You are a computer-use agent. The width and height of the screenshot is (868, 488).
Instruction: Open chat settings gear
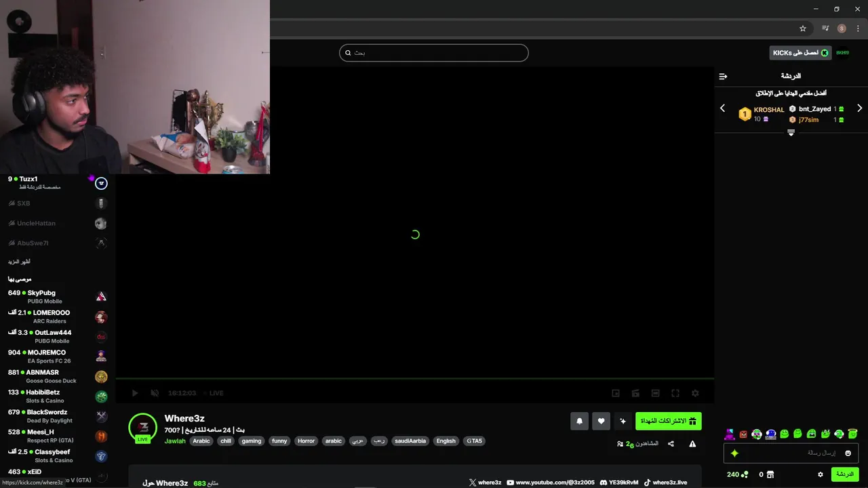coord(821,474)
